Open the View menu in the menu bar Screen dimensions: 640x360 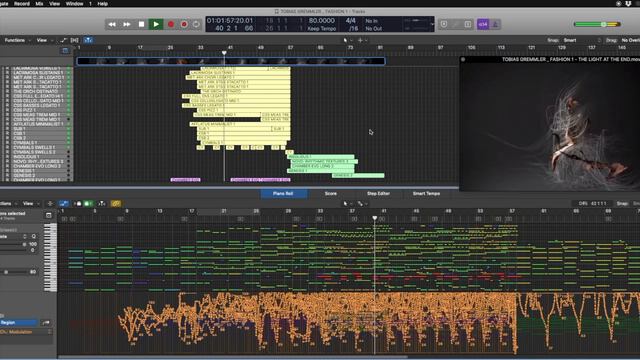tap(54, 4)
